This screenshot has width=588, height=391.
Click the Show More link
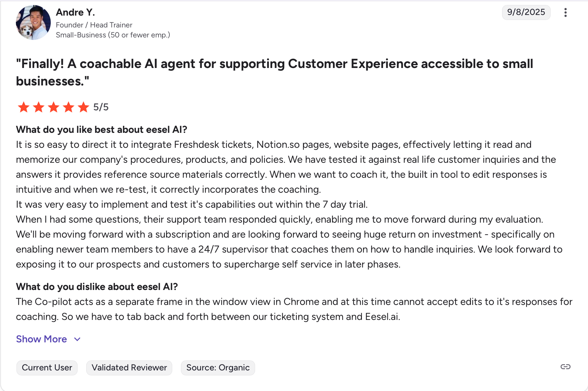tap(41, 339)
